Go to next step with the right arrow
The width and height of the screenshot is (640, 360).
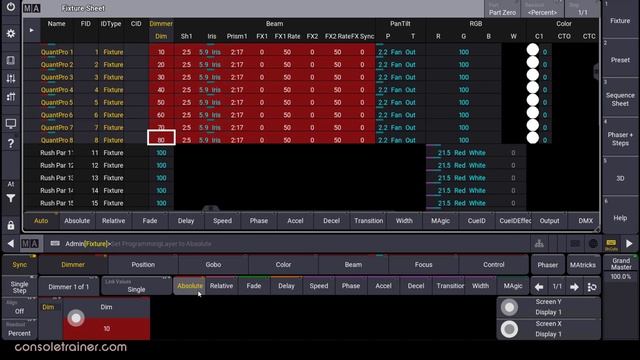click(574, 287)
